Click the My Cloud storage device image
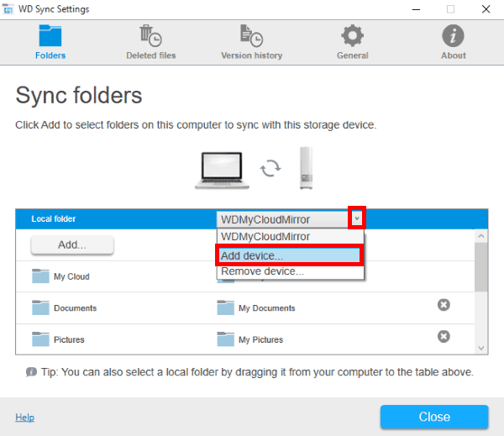Image resolution: width=504 pixels, height=436 pixels. 306,168
